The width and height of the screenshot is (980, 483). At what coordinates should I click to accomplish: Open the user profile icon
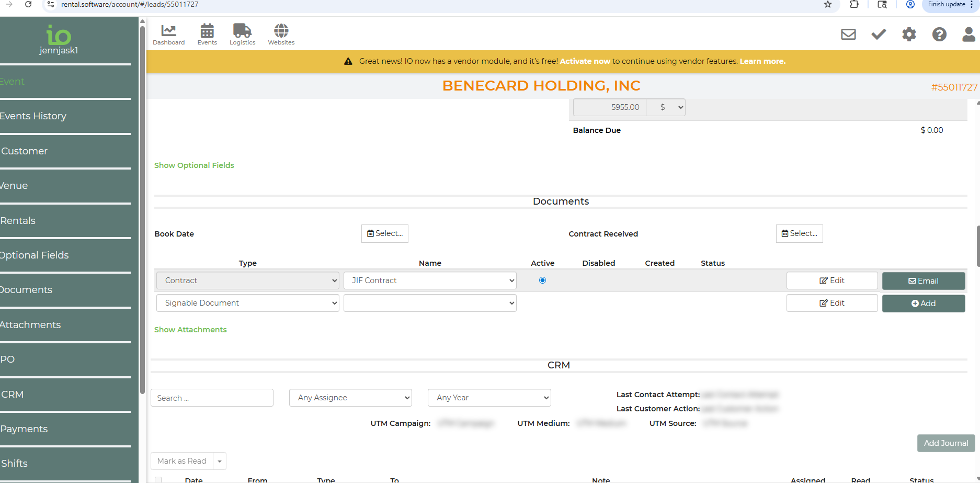point(968,35)
